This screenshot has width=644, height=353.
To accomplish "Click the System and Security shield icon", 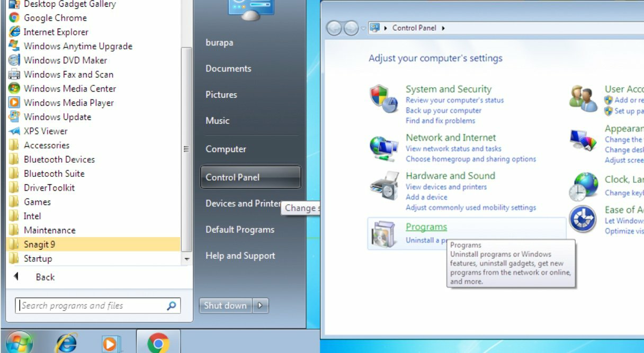I will point(383,98).
